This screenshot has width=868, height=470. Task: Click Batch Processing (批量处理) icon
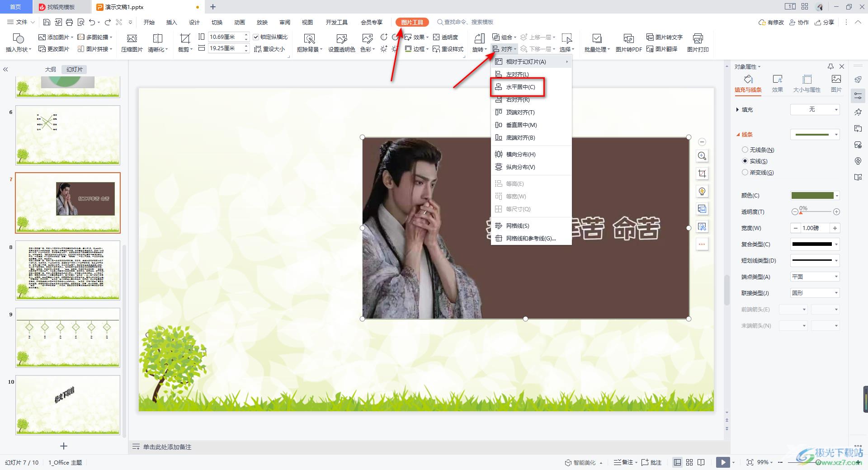point(597,43)
